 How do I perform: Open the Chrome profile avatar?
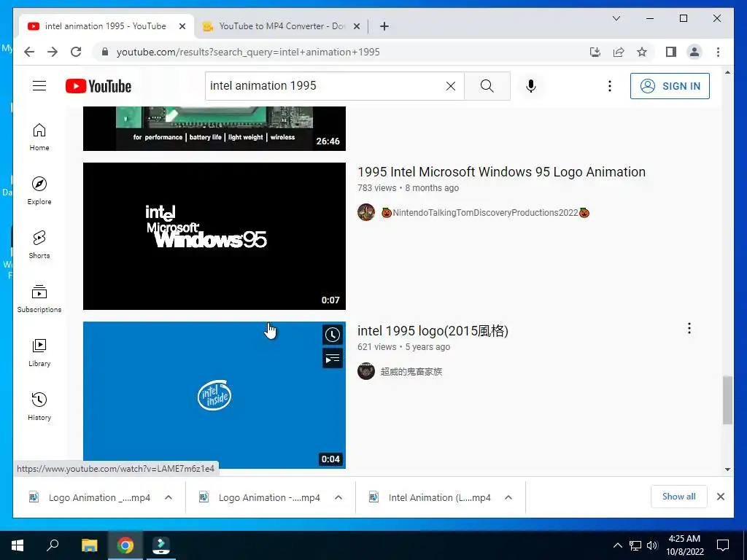click(x=694, y=52)
